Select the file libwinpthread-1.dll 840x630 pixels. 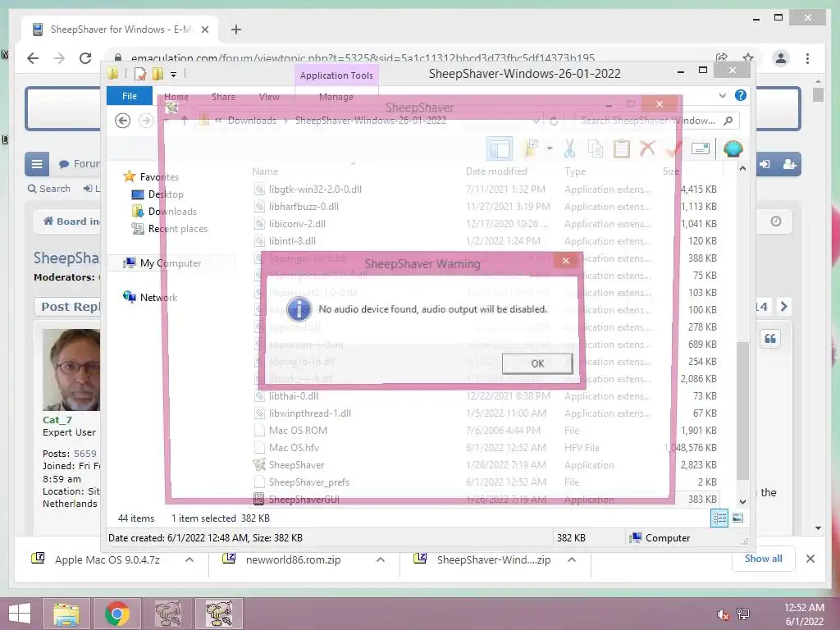coord(309,413)
